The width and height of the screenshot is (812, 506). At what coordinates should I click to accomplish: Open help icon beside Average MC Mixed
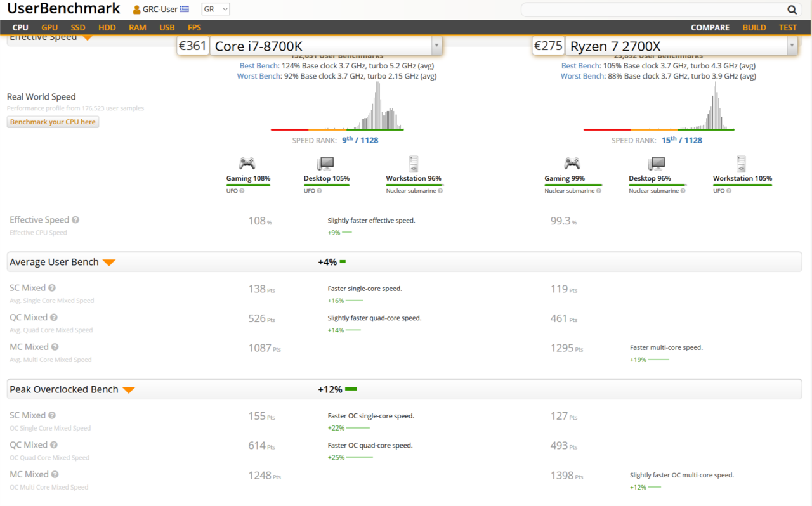click(x=55, y=347)
